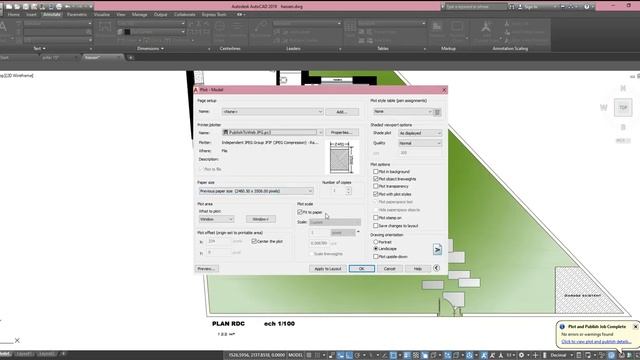The height and width of the screenshot is (360, 640).
Task: Click the Plot icon in quick access toolbar
Action: tap(59, 7)
